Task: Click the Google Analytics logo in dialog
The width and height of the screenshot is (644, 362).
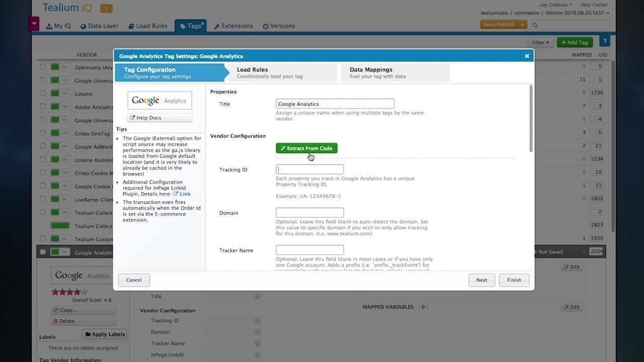Action: coord(159,101)
